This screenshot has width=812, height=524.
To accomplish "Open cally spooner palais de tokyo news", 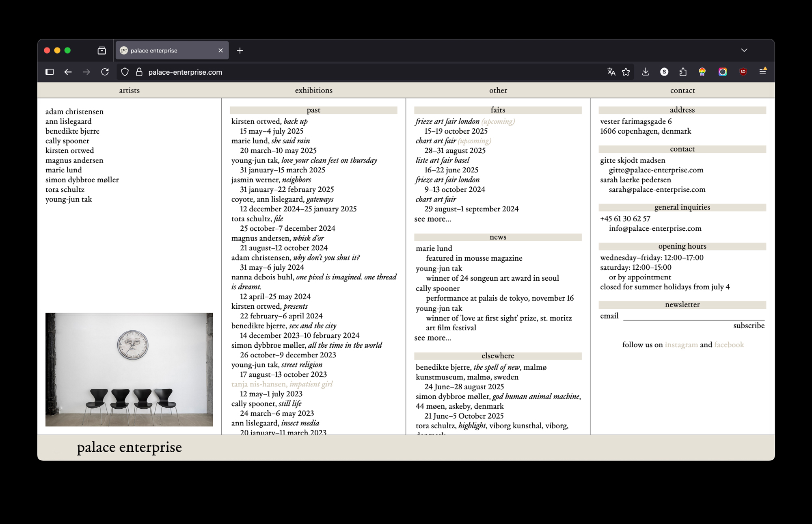I will tap(500, 298).
